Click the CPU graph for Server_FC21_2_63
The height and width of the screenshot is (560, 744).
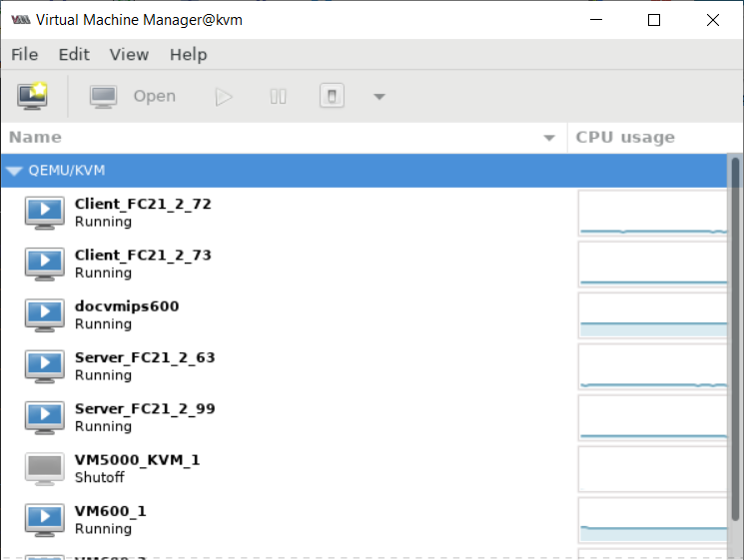(x=653, y=366)
